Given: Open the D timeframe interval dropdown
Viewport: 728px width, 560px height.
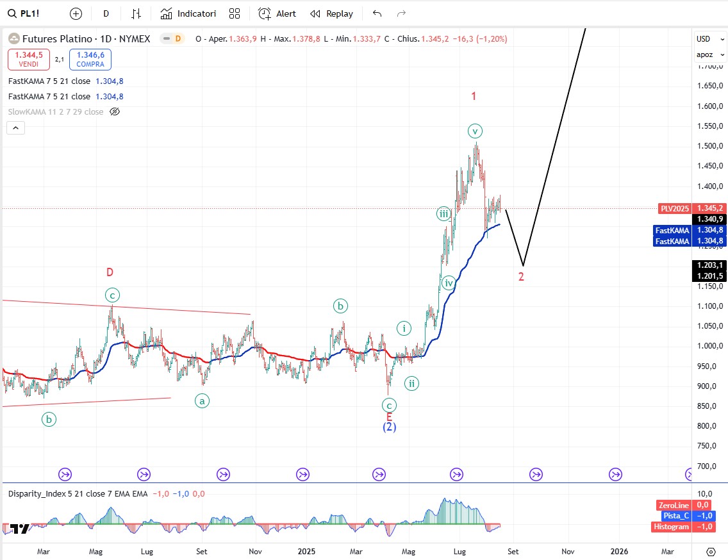Looking at the screenshot, I should click(x=106, y=13).
